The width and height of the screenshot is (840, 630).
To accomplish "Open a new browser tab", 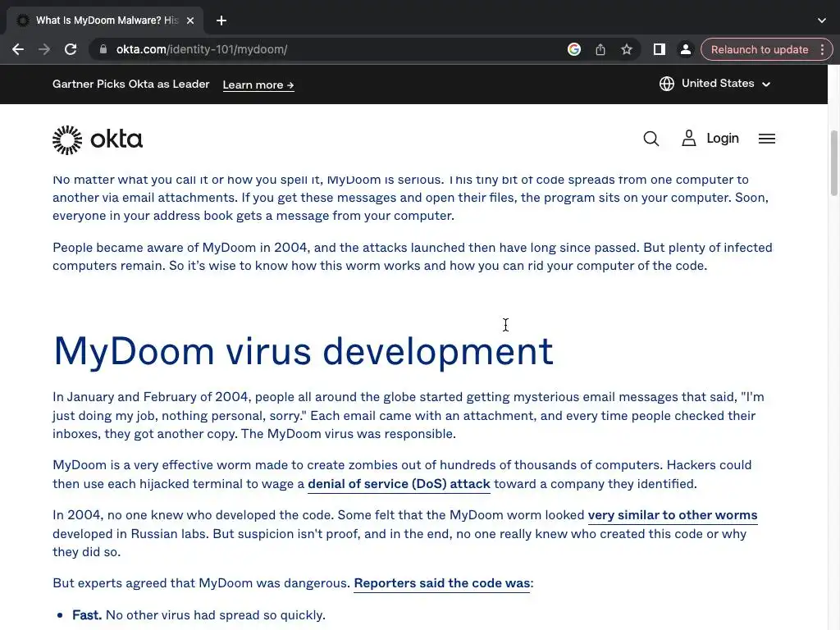I will point(221,21).
